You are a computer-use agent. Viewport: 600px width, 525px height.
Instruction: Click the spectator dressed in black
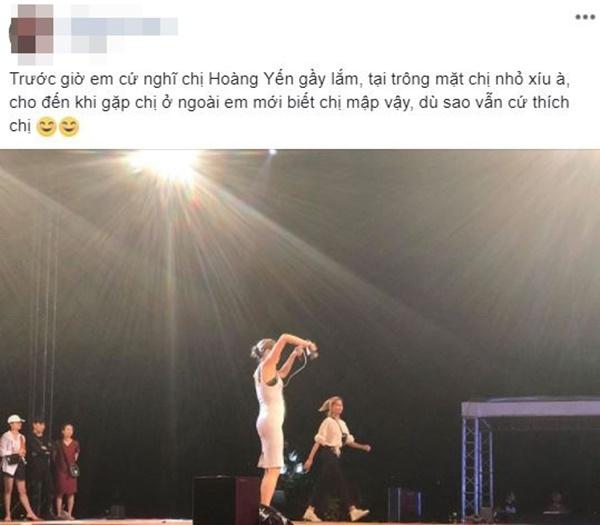[39, 467]
